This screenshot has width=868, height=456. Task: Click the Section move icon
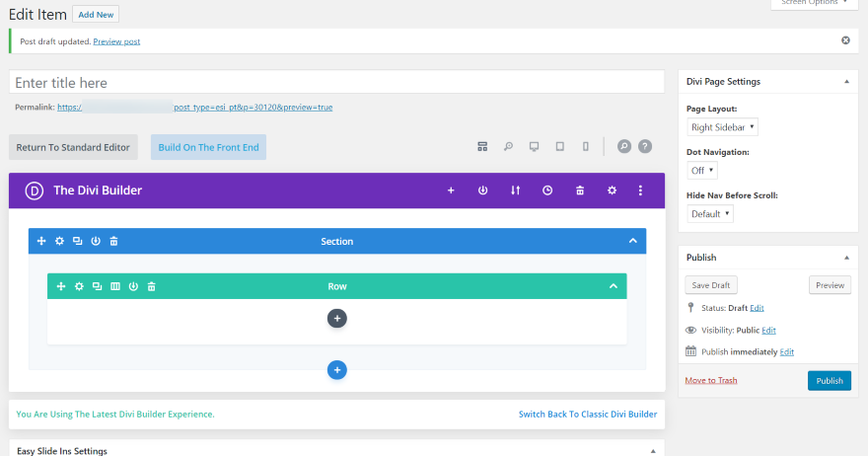[41, 241]
